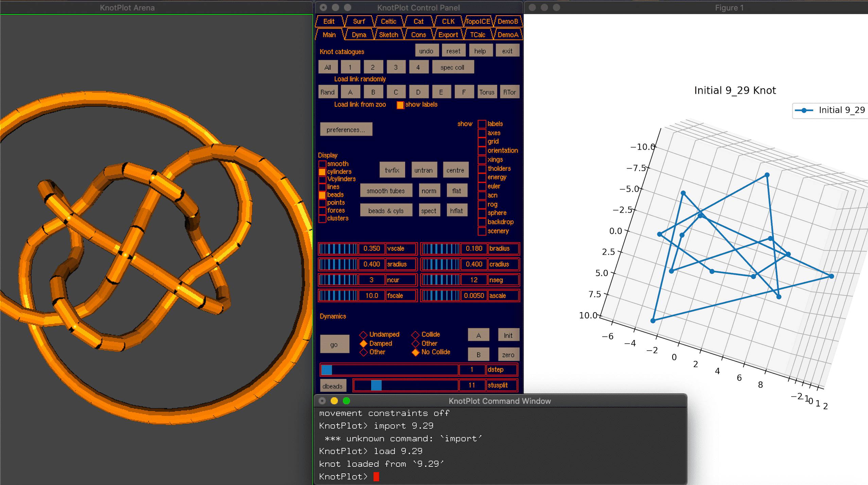This screenshot has width=868, height=485.
Task: Select the Export tab
Action: (448, 35)
